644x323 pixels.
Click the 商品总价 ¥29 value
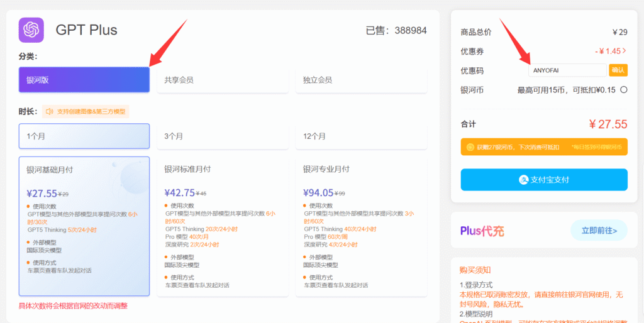(619, 33)
